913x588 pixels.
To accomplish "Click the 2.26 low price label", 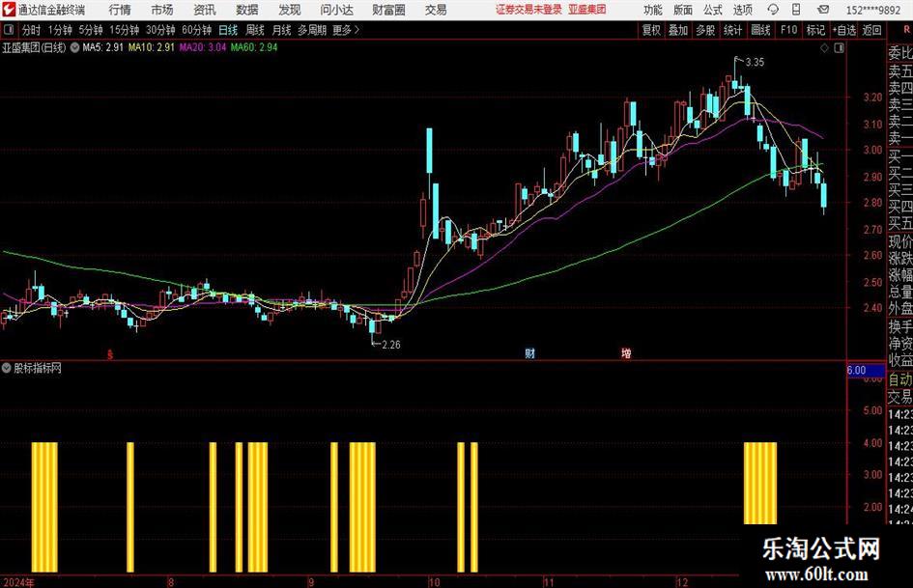I will point(390,345).
